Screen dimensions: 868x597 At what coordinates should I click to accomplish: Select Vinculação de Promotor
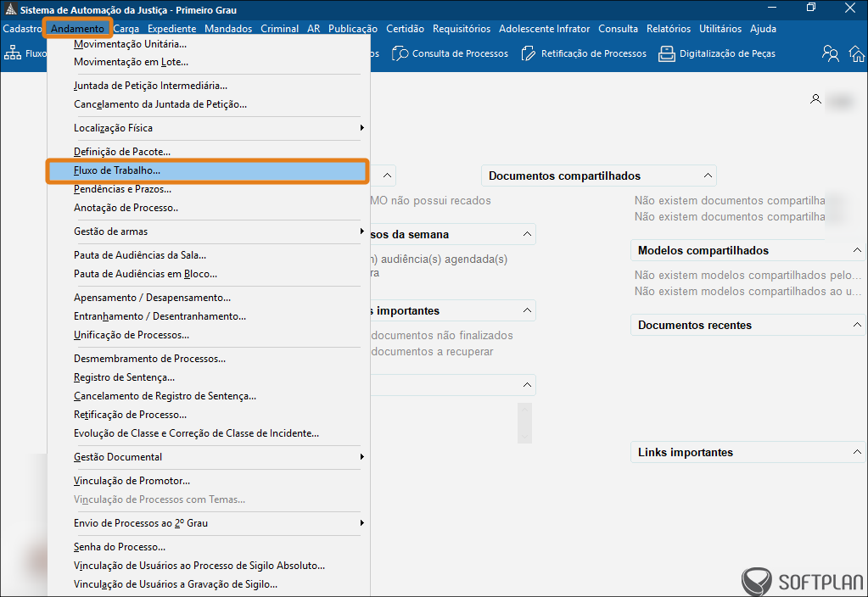pyautogui.click(x=208, y=481)
